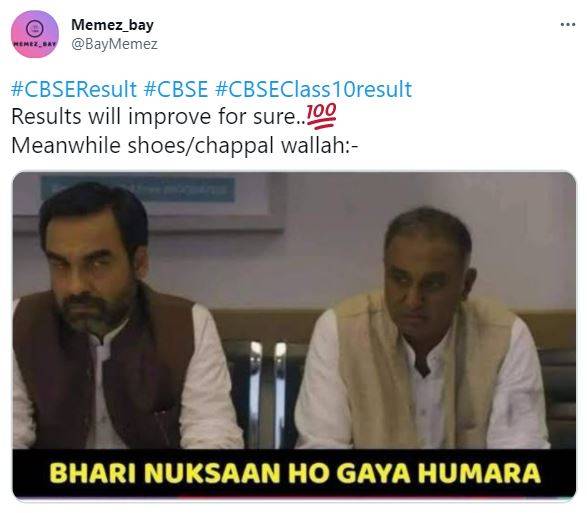Screen dimensions: 587x513
Task: Click the word 'Results' in the tweet body
Action: [46, 116]
